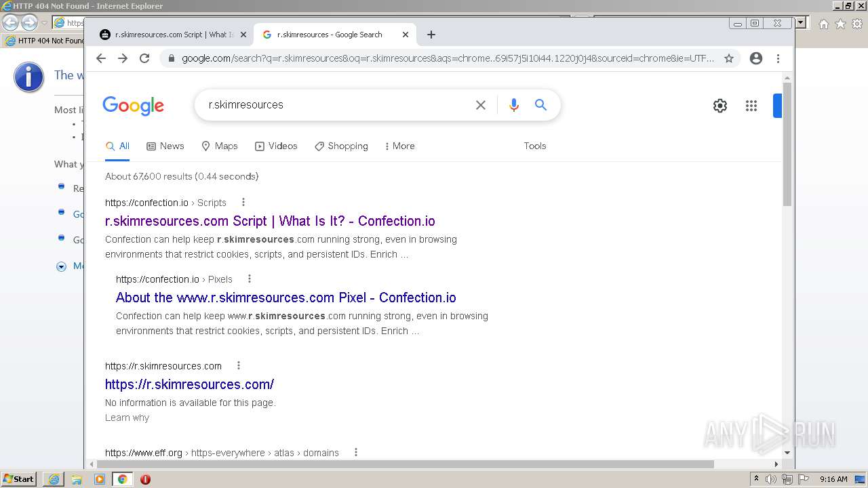Open the red stop taskbar icon
Image resolution: width=868 pixels, height=488 pixels.
pyautogui.click(x=145, y=479)
